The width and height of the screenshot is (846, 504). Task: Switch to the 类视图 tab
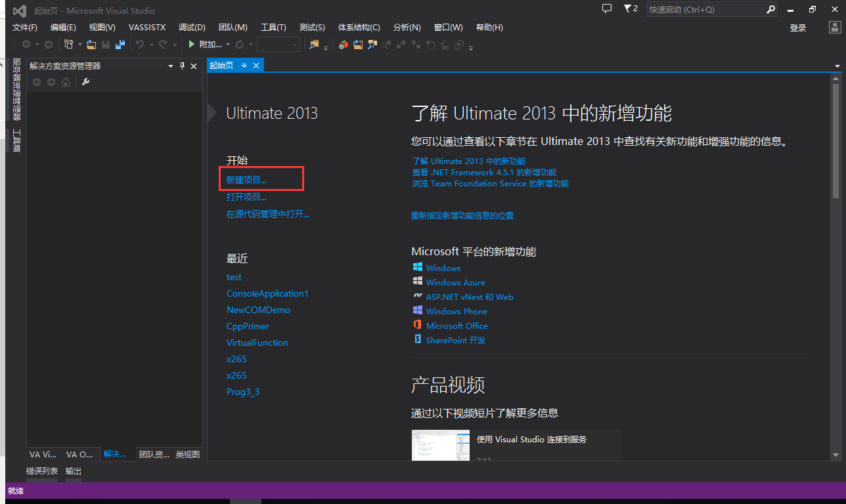[x=187, y=454]
